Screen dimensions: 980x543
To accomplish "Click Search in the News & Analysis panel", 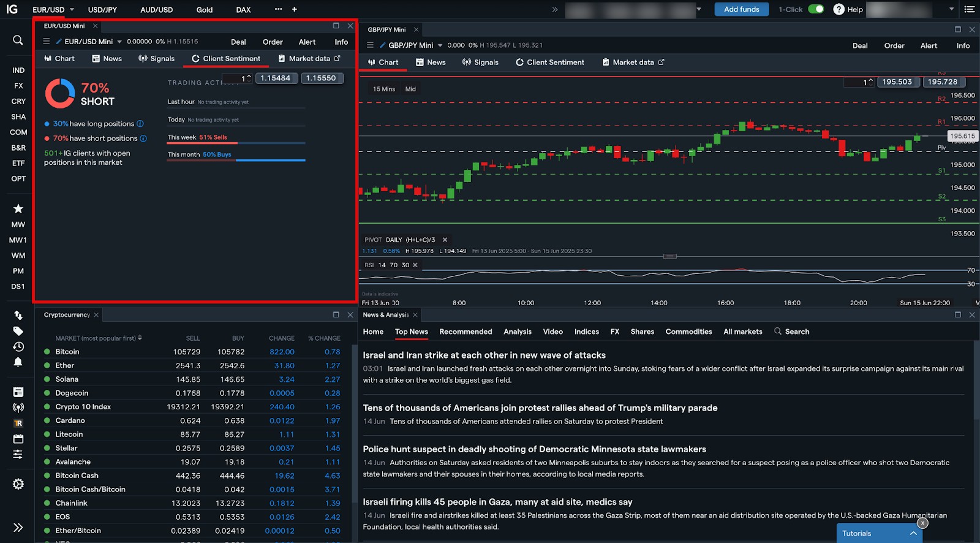I will (x=792, y=332).
